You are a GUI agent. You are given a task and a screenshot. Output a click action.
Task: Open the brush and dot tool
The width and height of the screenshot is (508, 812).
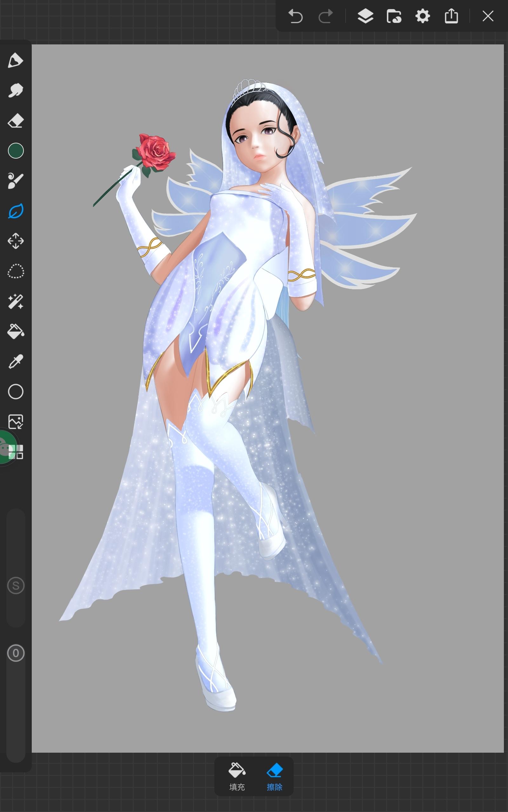[16, 181]
